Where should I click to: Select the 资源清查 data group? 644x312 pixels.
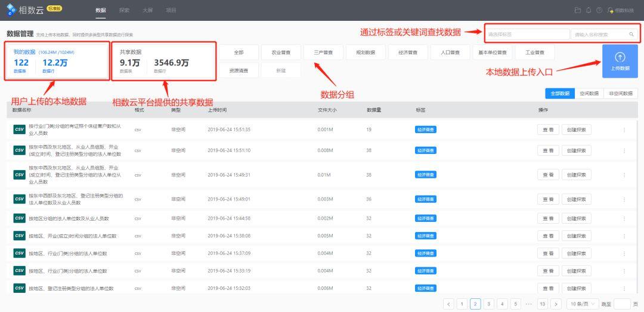point(239,70)
